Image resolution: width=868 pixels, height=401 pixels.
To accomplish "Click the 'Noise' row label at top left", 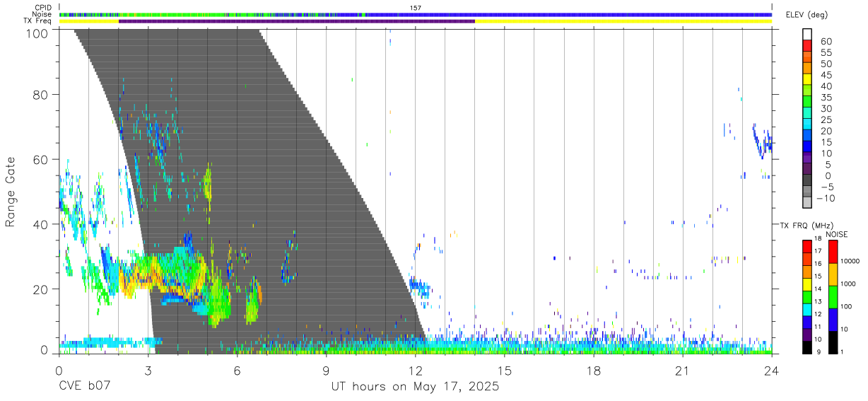I will tap(42, 14).
